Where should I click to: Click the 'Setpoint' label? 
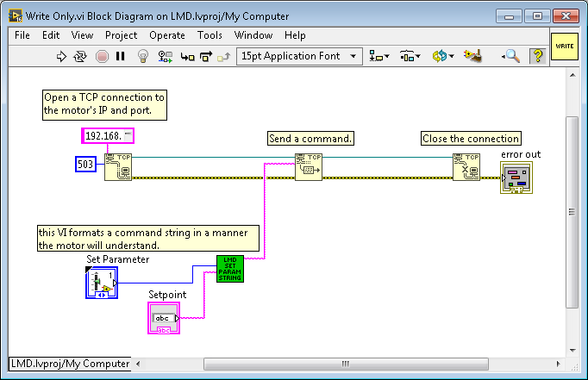tap(167, 295)
